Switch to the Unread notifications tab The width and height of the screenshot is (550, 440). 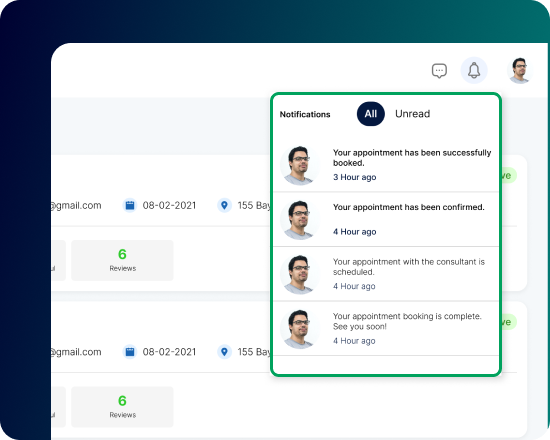coord(412,114)
